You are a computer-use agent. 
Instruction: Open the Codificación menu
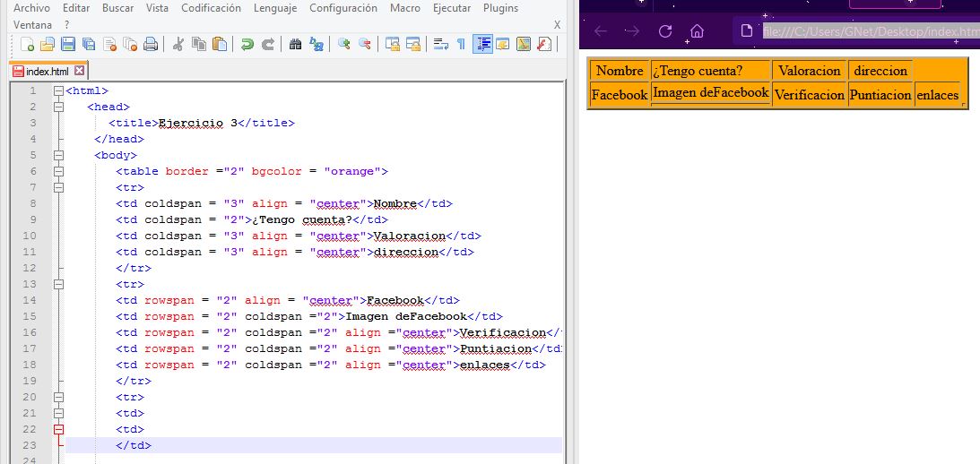pyautogui.click(x=211, y=8)
